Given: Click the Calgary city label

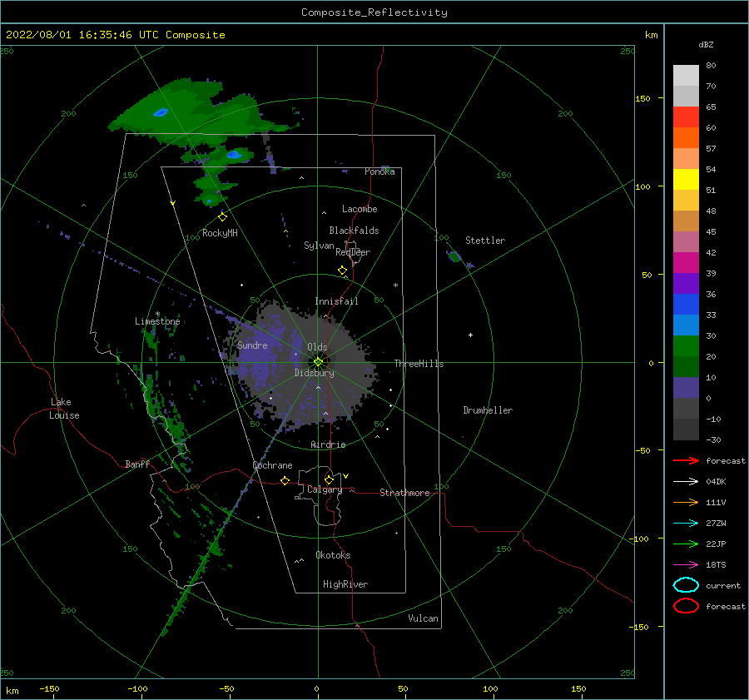Looking at the screenshot, I should (325, 489).
